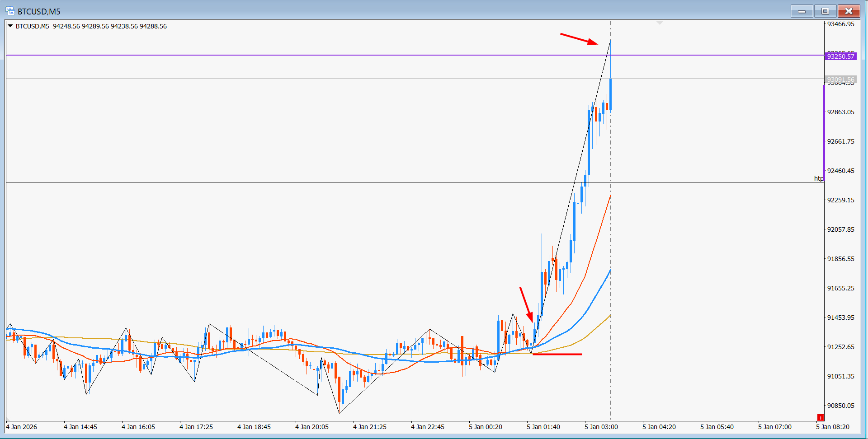Click the BTCUSD chart window title icon
This screenshot has height=439, width=868.
click(10, 11)
